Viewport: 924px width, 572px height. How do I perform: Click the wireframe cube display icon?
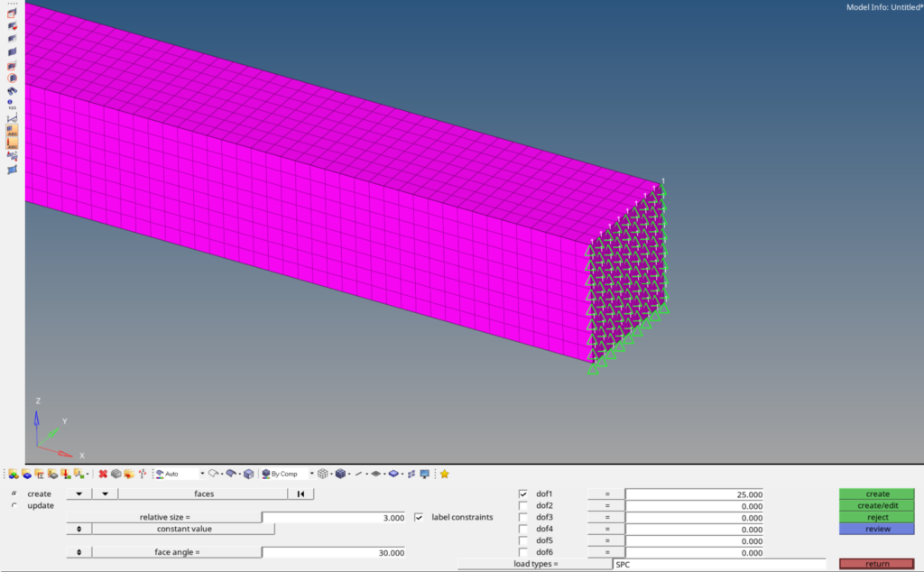point(323,474)
